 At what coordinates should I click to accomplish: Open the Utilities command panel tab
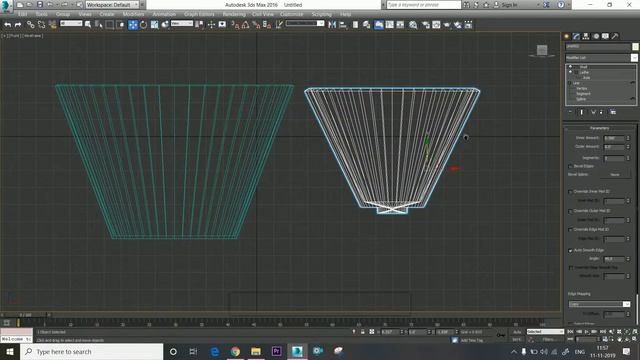pos(615,36)
